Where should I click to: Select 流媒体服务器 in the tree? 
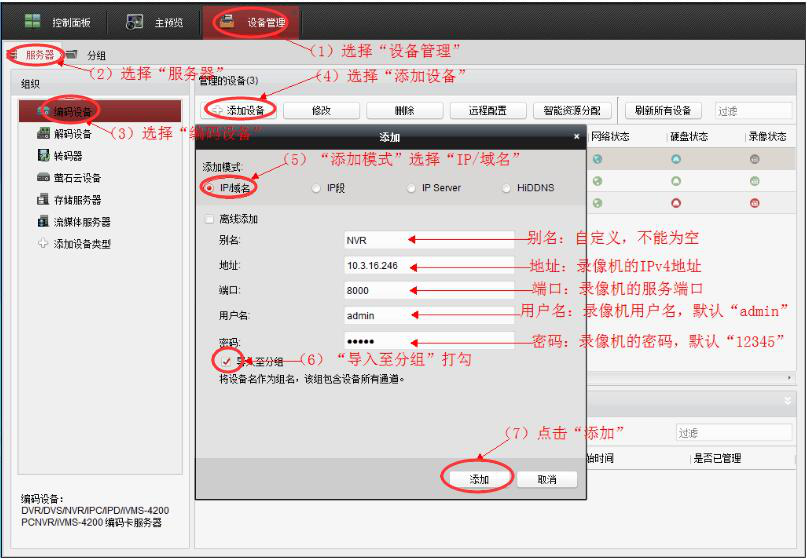(x=82, y=222)
